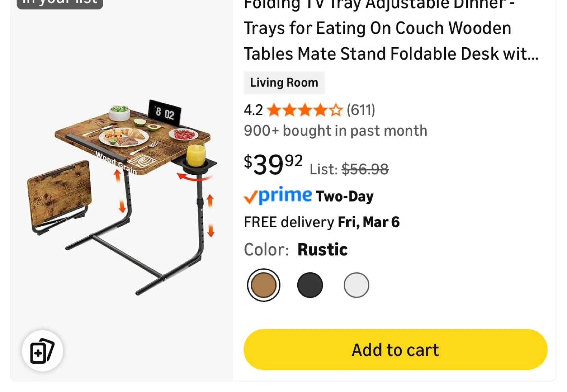Tap the add-to-collection cards icon
The image size is (567, 392).
tap(43, 351)
